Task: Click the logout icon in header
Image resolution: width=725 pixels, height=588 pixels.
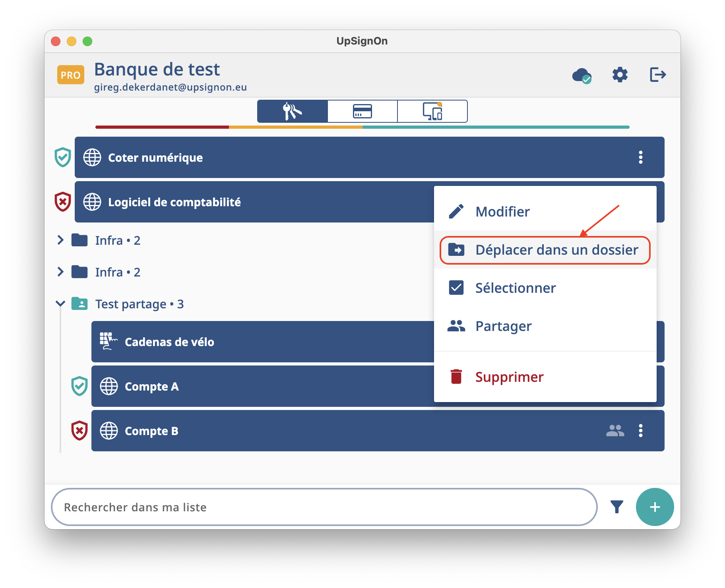Action: [x=657, y=75]
